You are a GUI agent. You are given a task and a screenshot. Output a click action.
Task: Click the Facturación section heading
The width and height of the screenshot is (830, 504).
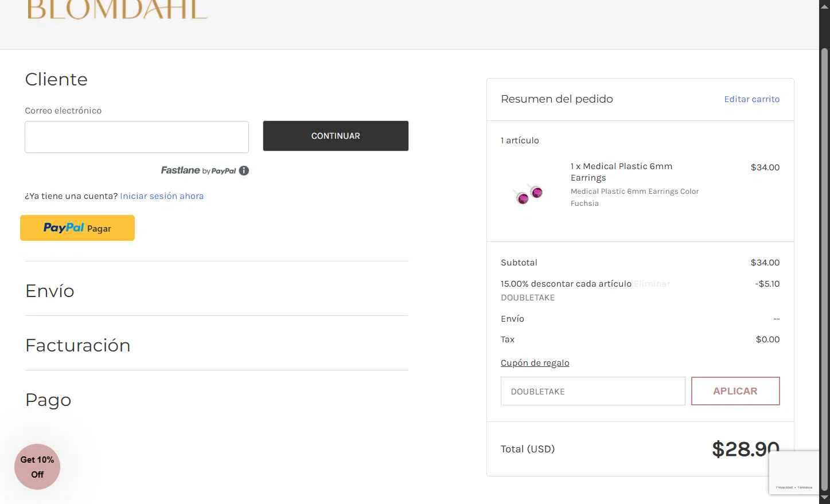pos(78,345)
